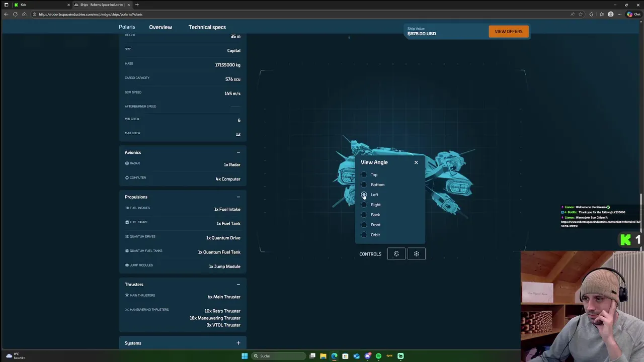The width and height of the screenshot is (644, 362).
Task: Click the Computer icon in Avionics
Action: click(x=127, y=177)
